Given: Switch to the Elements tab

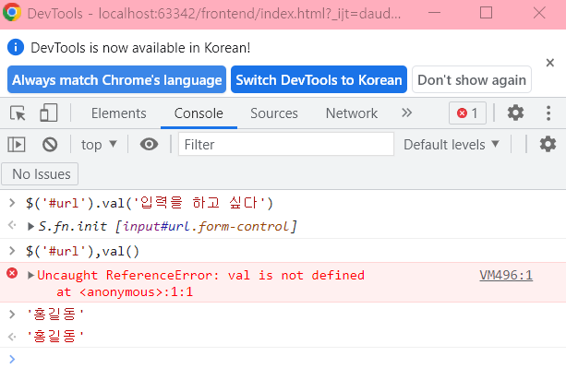Looking at the screenshot, I should coord(118,113).
